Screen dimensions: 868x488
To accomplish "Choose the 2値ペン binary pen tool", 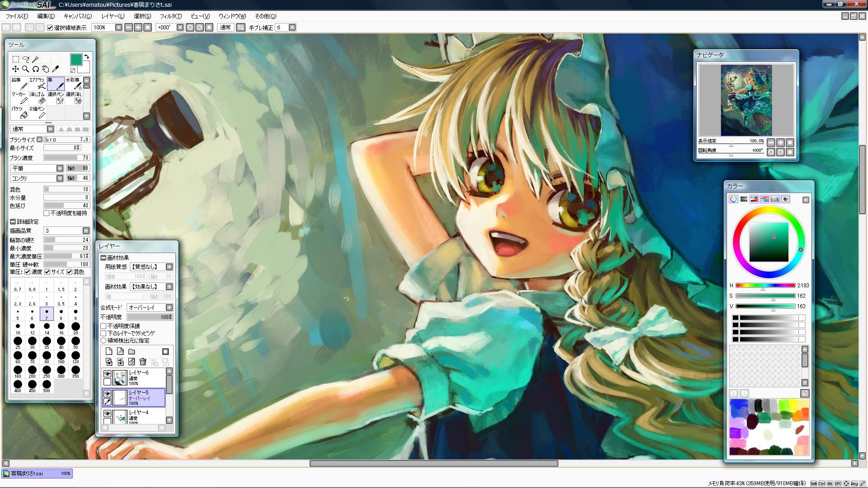I will (x=37, y=113).
